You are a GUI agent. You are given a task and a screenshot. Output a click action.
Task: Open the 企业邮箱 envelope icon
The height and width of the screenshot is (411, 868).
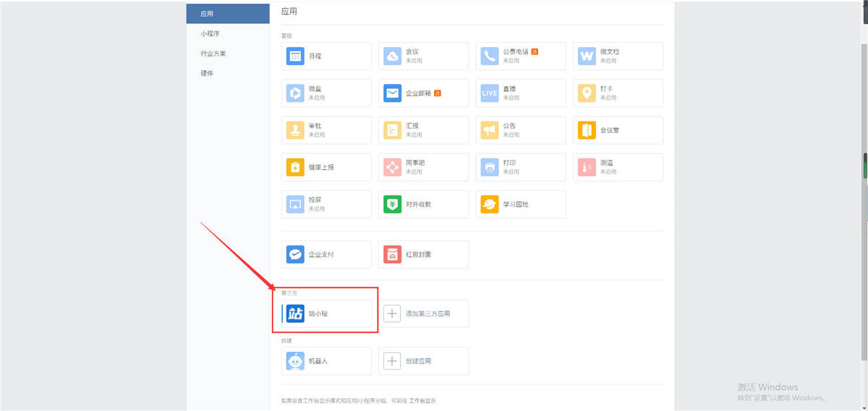392,93
